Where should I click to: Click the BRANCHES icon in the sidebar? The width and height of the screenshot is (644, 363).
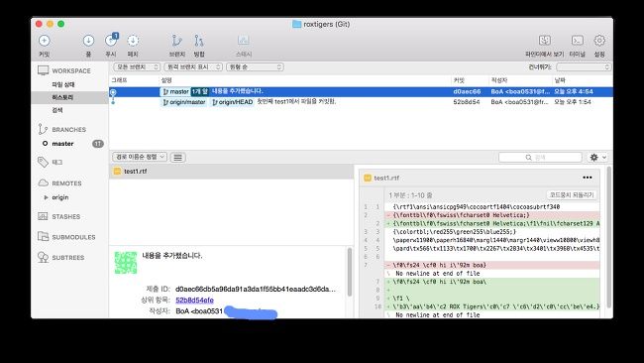click(43, 129)
